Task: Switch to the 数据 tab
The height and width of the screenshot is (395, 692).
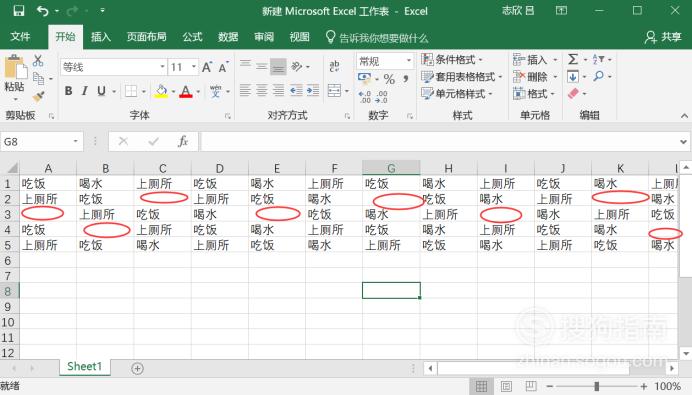Action: pos(228,37)
